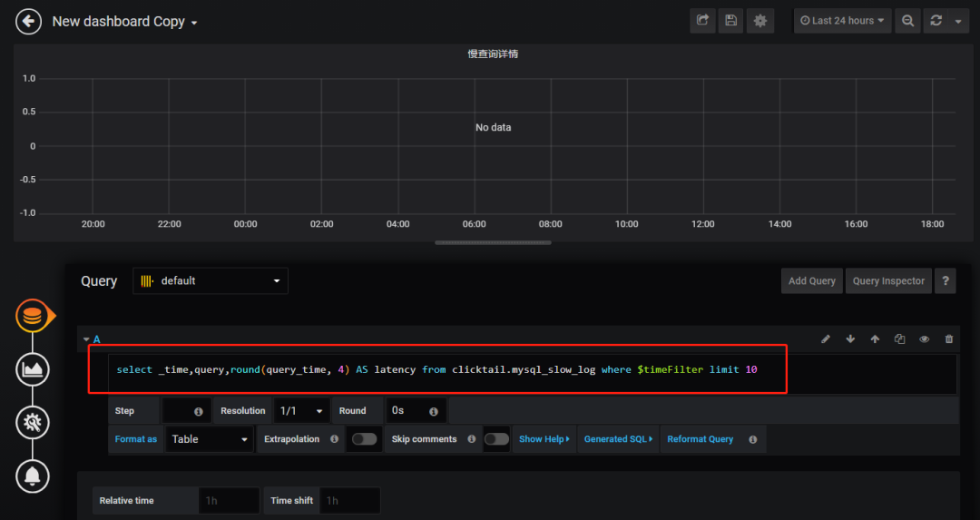Refresh the dashboard with the refresh icon
Image resolution: width=980 pixels, height=520 pixels.
coord(936,21)
